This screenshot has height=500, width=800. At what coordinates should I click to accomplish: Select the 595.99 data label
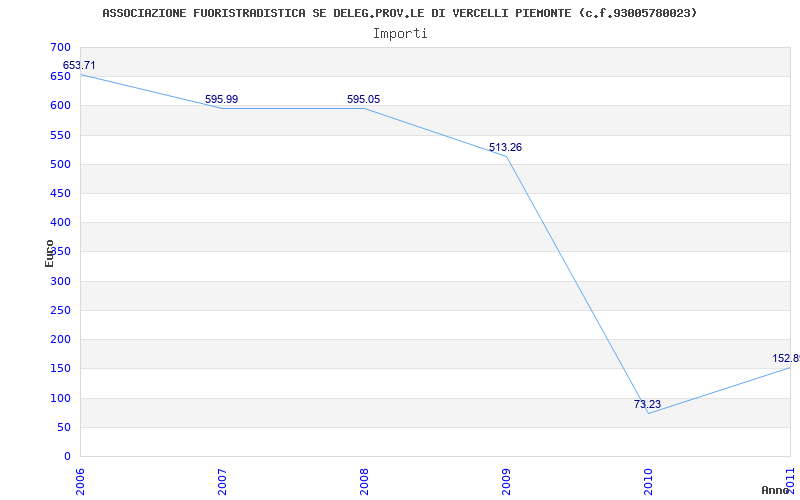coord(221,99)
